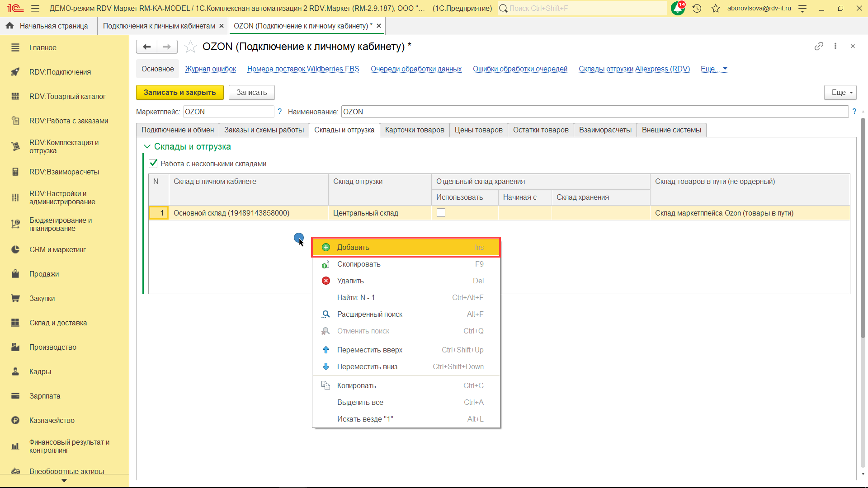Click the Наименование input field
The width and height of the screenshot is (868, 488).
click(594, 112)
